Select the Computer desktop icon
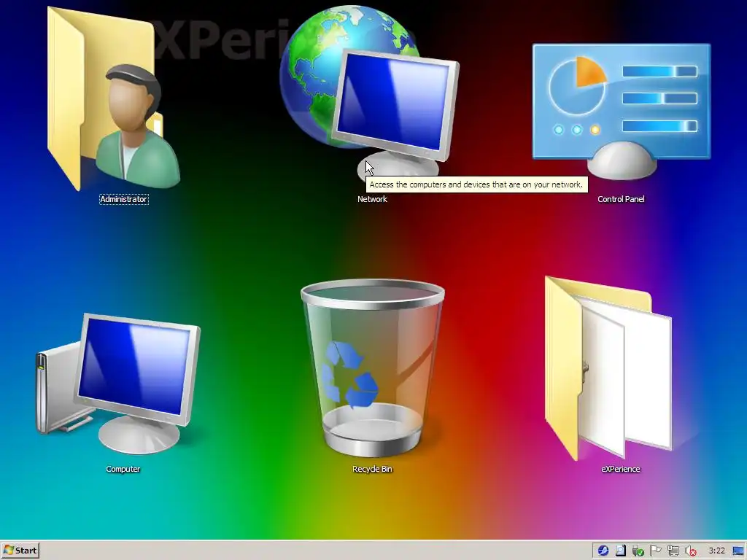 [119, 384]
